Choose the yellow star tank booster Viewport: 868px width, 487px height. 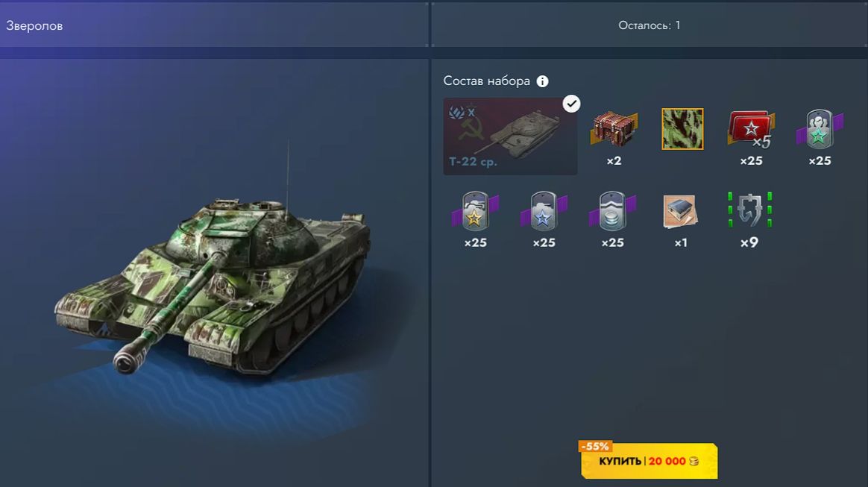point(475,211)
